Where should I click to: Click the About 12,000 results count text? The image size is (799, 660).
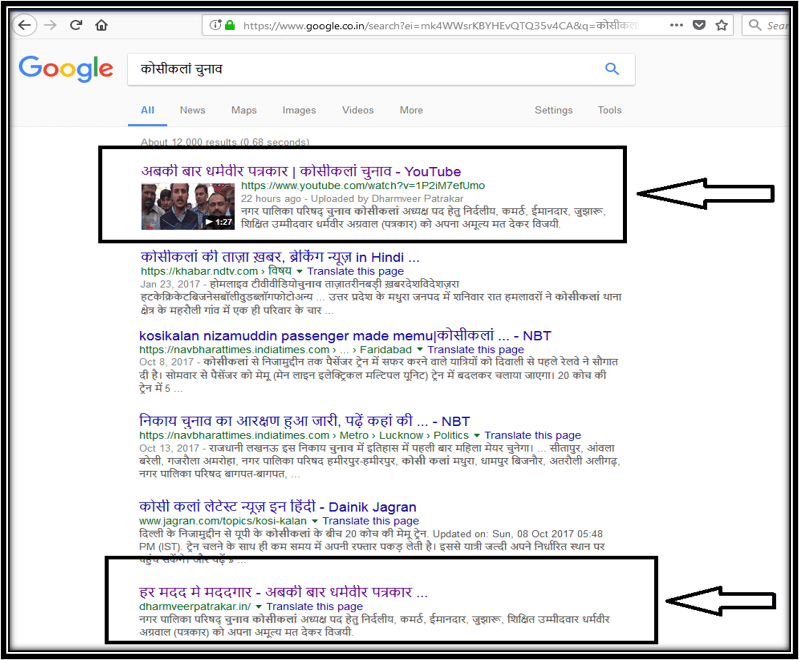pos(225,142)
